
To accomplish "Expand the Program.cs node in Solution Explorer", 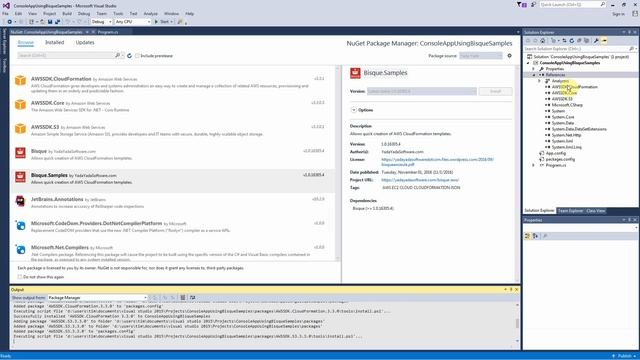I will click(533, 165).
